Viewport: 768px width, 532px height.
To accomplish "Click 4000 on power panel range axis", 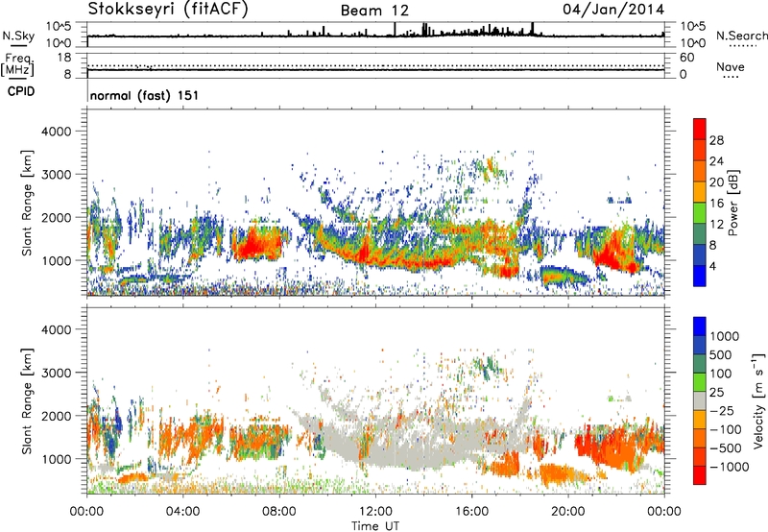I will (x=57, y=132).
